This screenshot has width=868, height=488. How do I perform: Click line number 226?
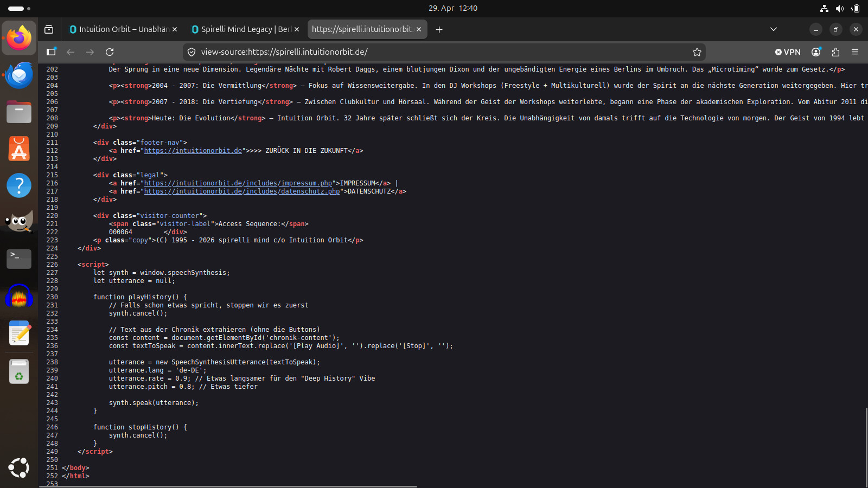[52, 265]
